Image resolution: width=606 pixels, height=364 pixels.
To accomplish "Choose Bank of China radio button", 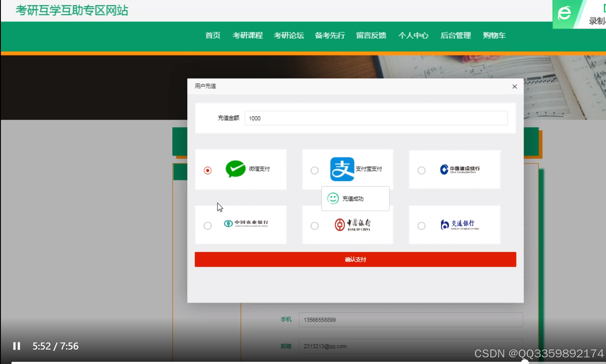I will click(314, 225).
